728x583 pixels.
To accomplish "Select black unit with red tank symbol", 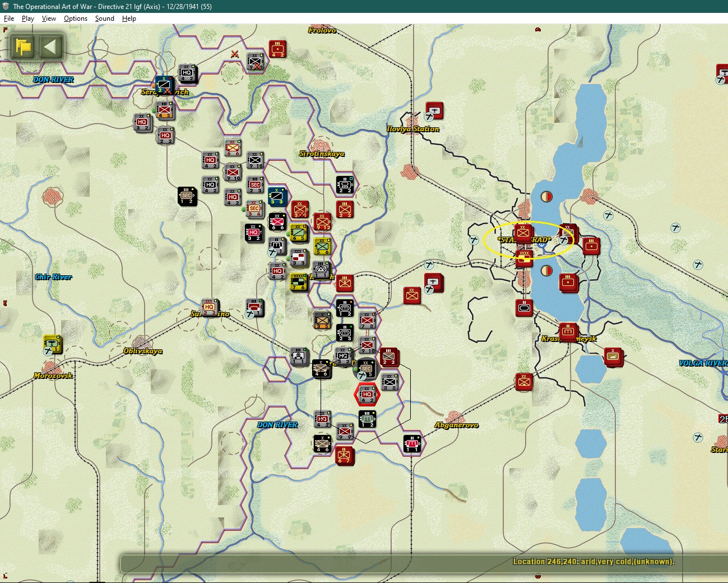I will tap(412, 444).
